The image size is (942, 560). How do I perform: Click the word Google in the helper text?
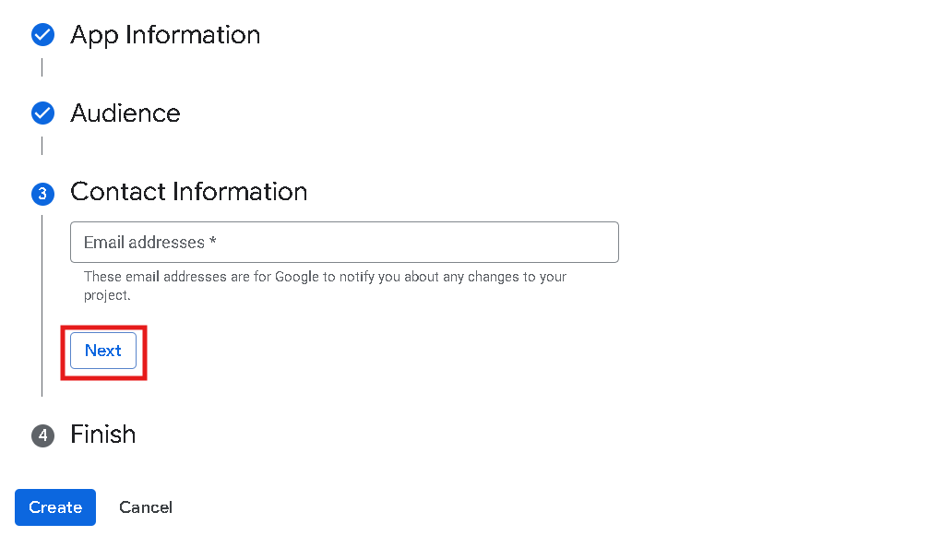(x=296, y=277)
